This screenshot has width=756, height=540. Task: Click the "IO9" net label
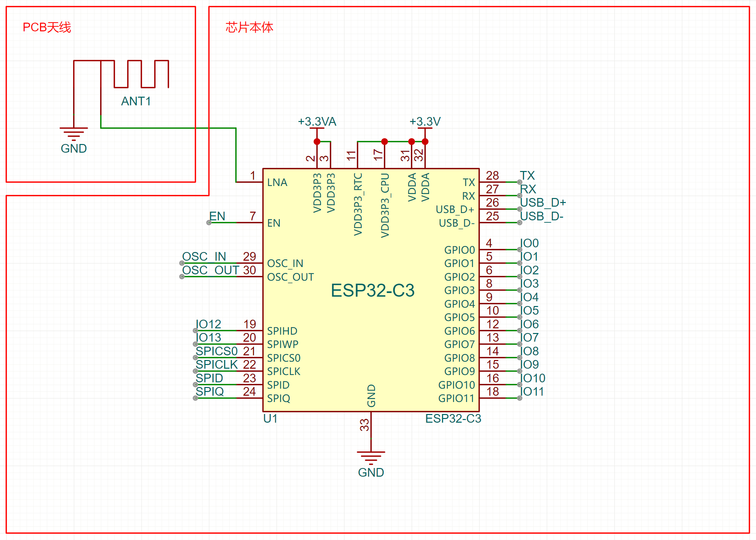point(529,365)
